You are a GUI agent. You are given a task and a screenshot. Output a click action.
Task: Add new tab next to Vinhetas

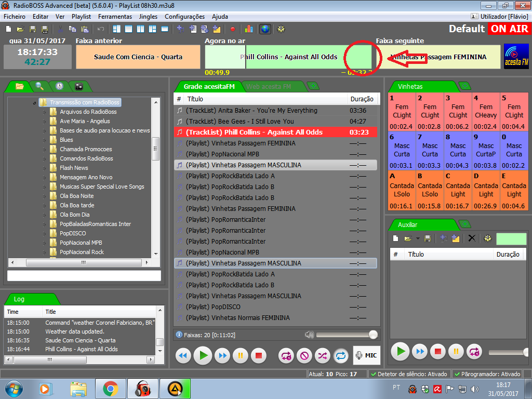465,86
